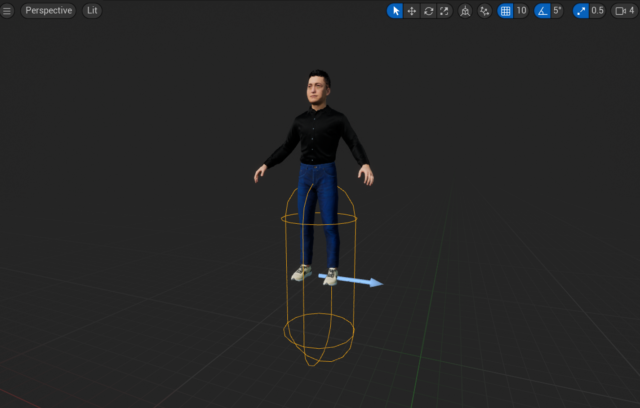Open the grid snap size 10 dropdown
Viewport: 640px width, 408px height.
coord(522,11)
